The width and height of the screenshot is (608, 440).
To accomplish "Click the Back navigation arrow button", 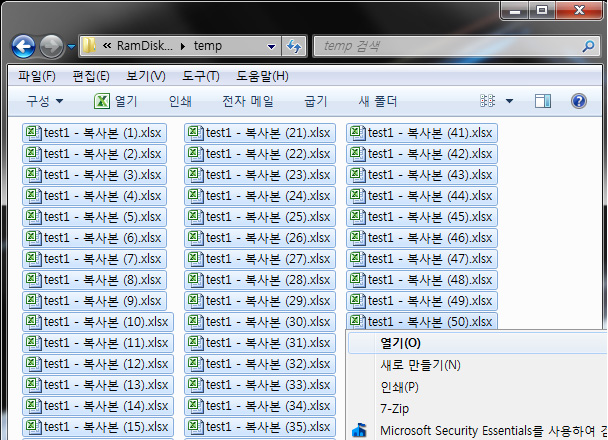I will coord(24,46).
